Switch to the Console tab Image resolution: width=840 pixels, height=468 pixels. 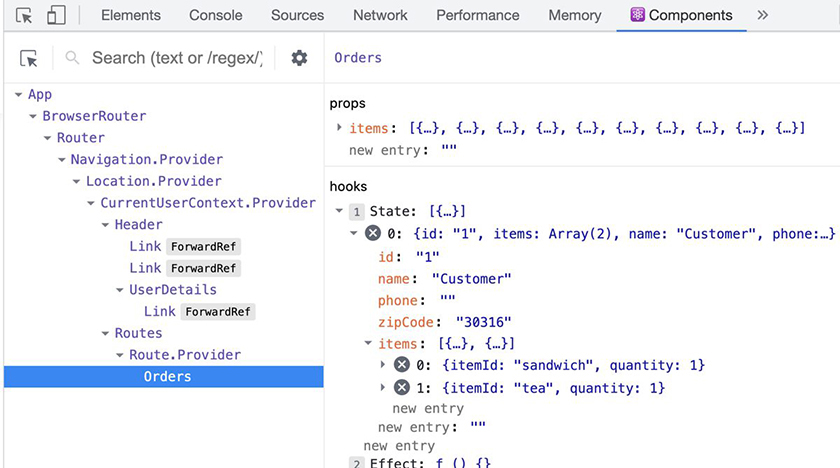215,15
